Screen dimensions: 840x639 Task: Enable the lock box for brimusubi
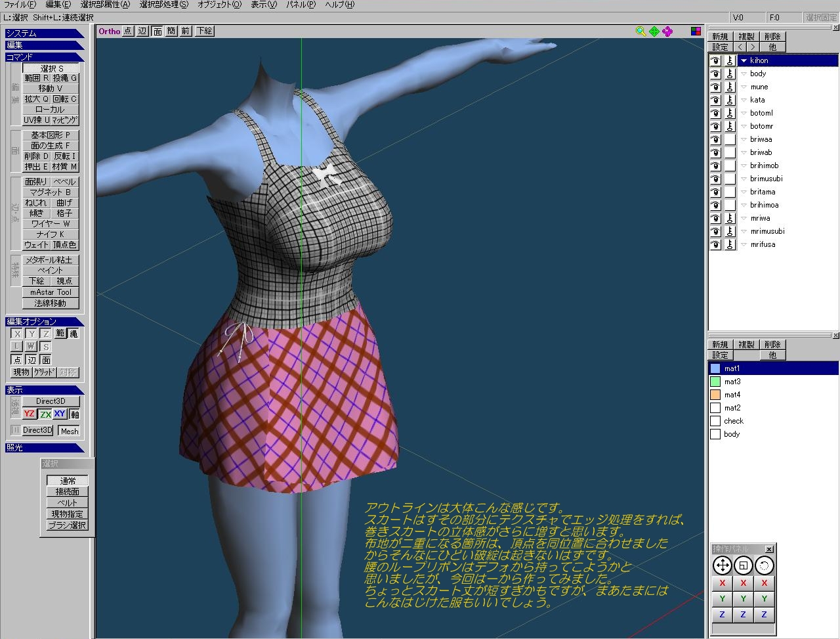coord(730,179)
